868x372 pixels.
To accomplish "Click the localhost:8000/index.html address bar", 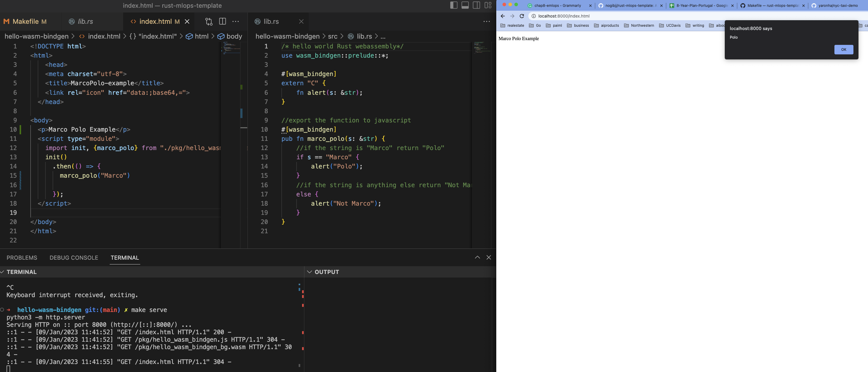I will coord(564,16).
